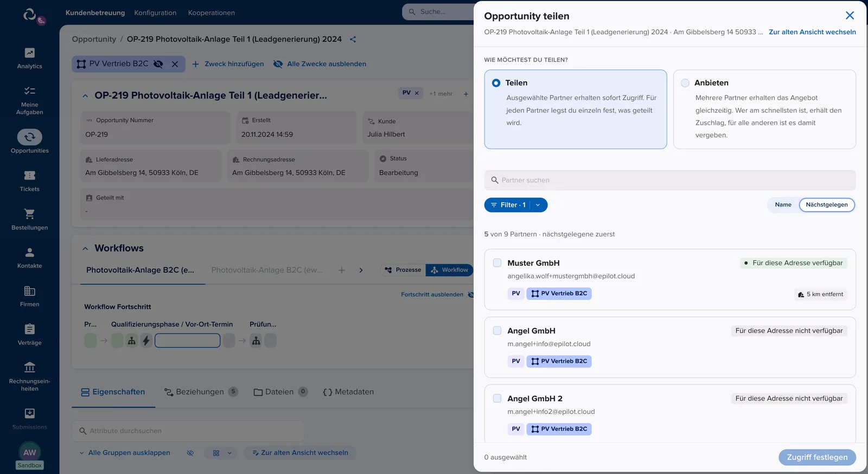This screenshot has height=474, width=868.
Task: Open the Konfiguration menu
Action: click(155, 12)
